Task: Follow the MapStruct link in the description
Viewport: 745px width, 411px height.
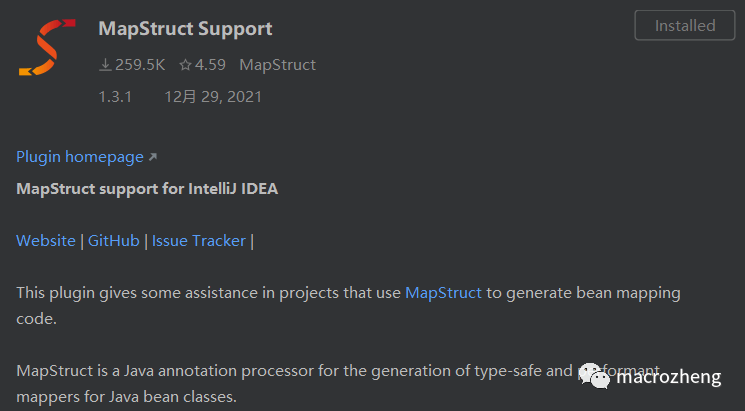Action: click(x=443, y=293)
